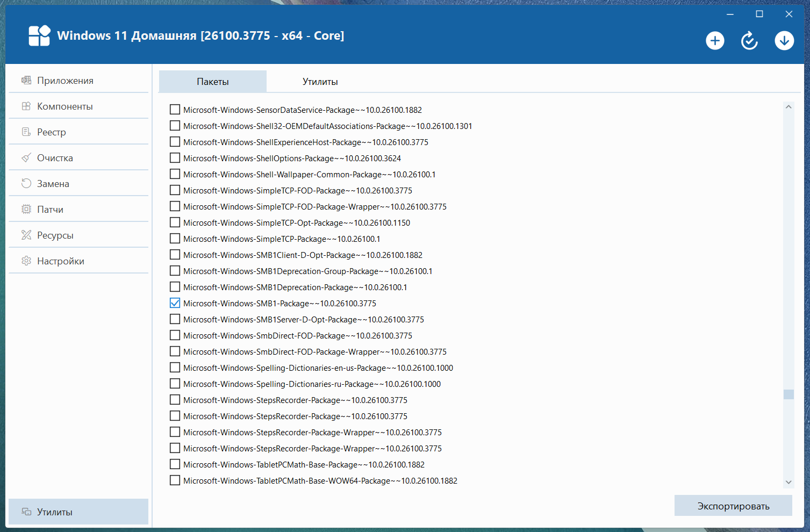Click the scrollbar up arrow

[x=789, y=107]
